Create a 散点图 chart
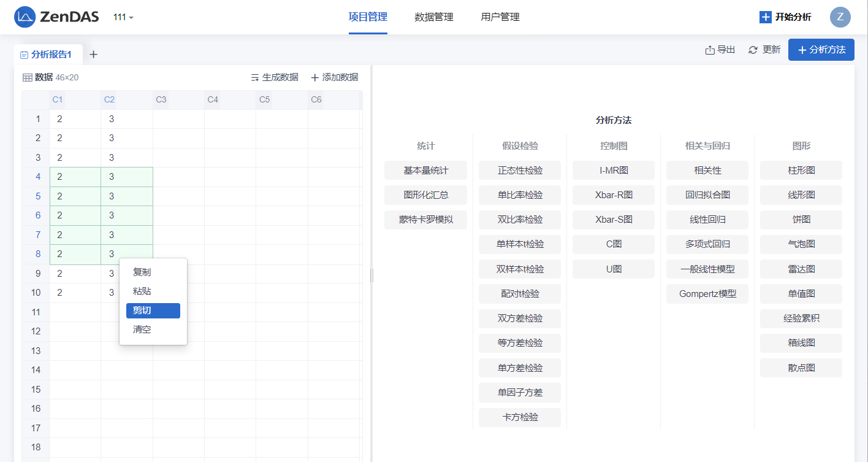The width and height of the screenshot is (868, 462). pos(801,368)
